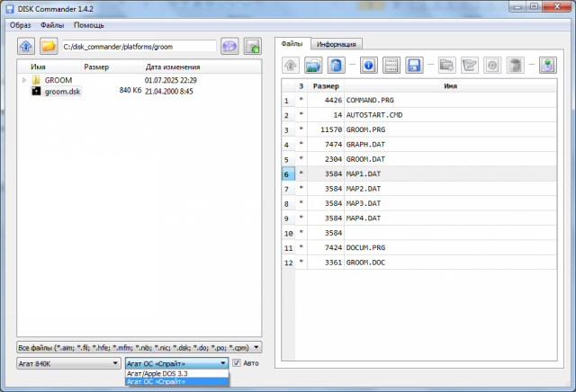Click the blue folder with green letters icon
Image resolution: width=576 pixels, height=392 pixels.
313,66
